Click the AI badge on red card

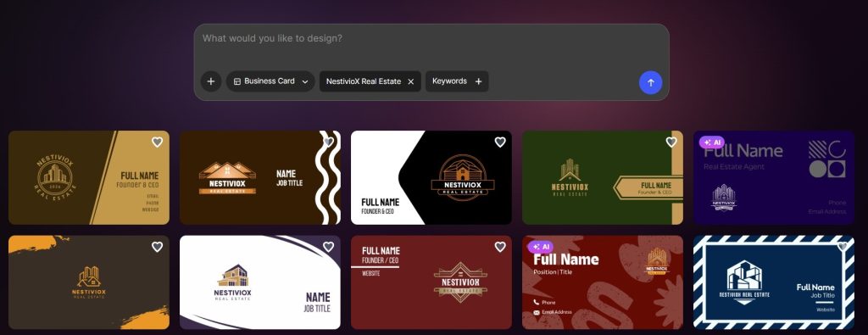point(540,247)
